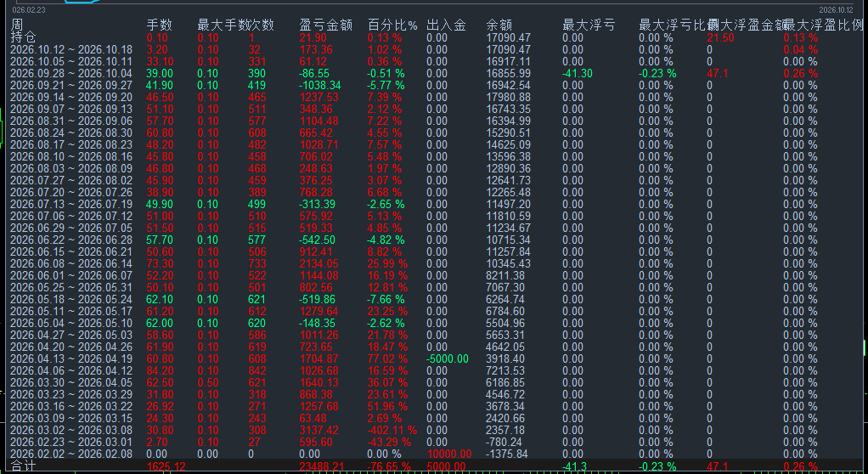Click the -1375.84 balance value
The image size is (868, 474).
[506, 454]
